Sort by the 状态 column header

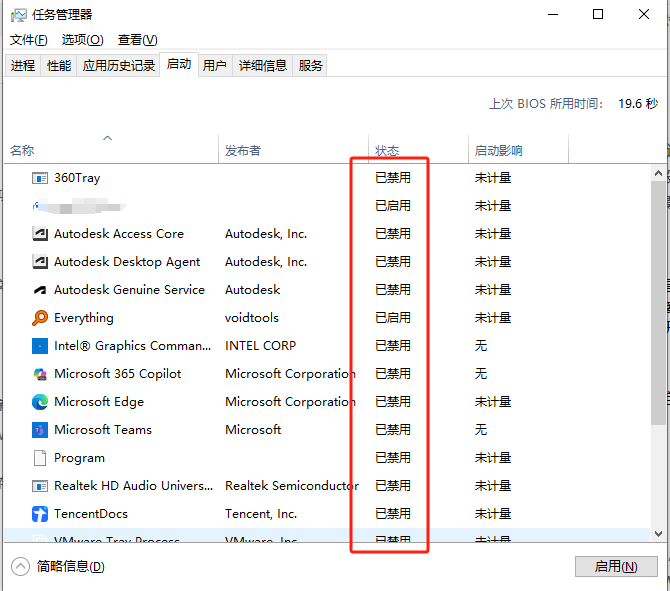click(418, 149)
